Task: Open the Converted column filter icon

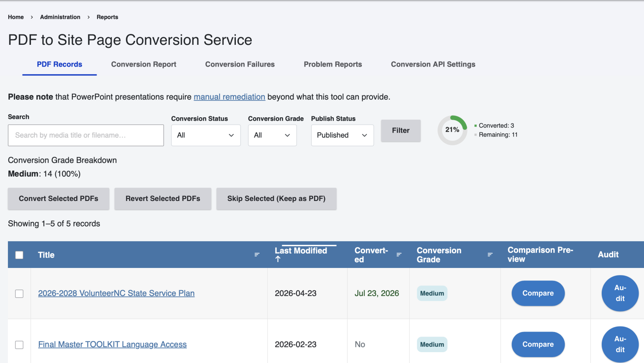Action: (399, 255)
